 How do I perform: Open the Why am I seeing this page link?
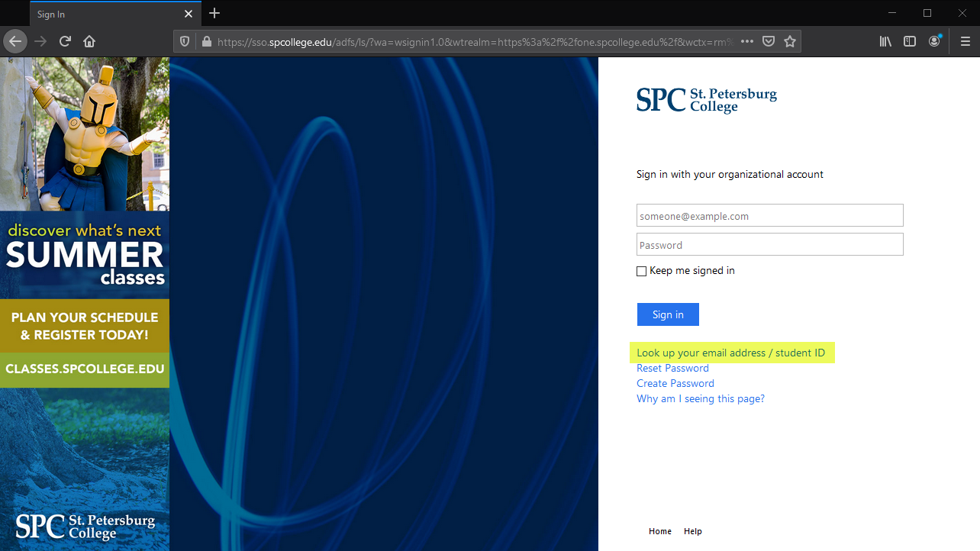(700, 398)
